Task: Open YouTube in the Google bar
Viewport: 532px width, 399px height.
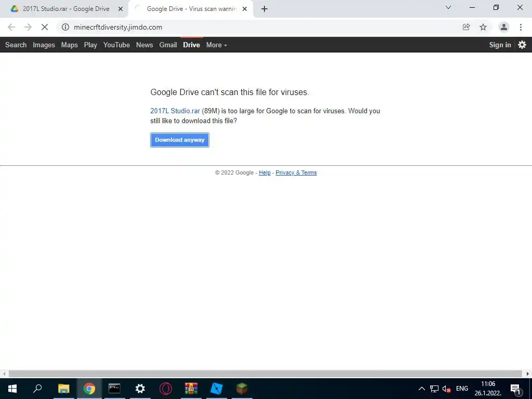Action: pos(116,45)
